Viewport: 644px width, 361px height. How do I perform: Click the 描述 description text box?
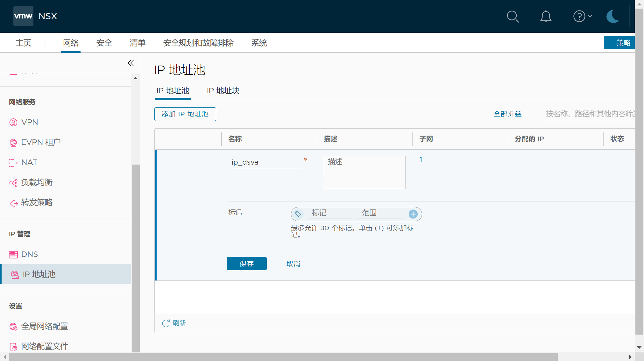pyautogui.click(x=364, y=172)
